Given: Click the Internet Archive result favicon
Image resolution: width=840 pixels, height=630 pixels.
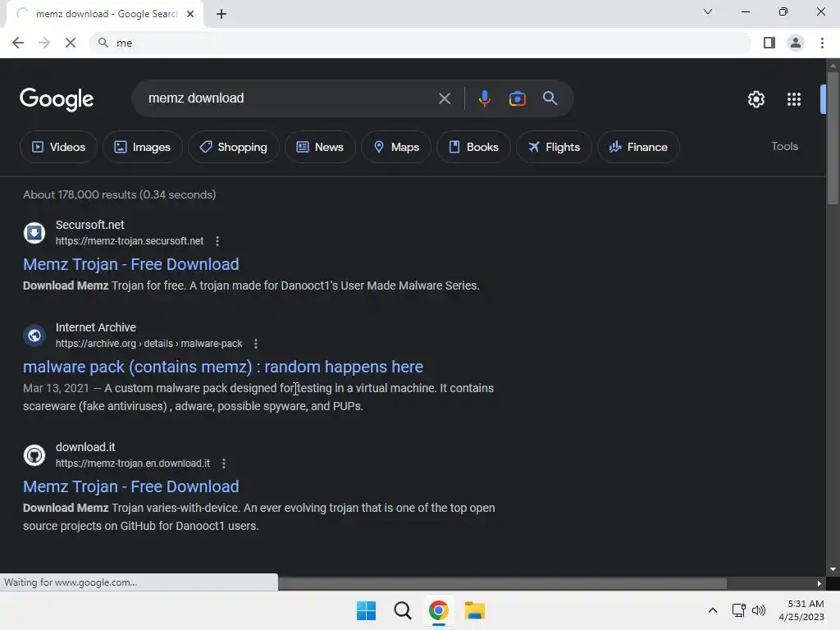Looking at the screenshot, I should click(34, 336).
